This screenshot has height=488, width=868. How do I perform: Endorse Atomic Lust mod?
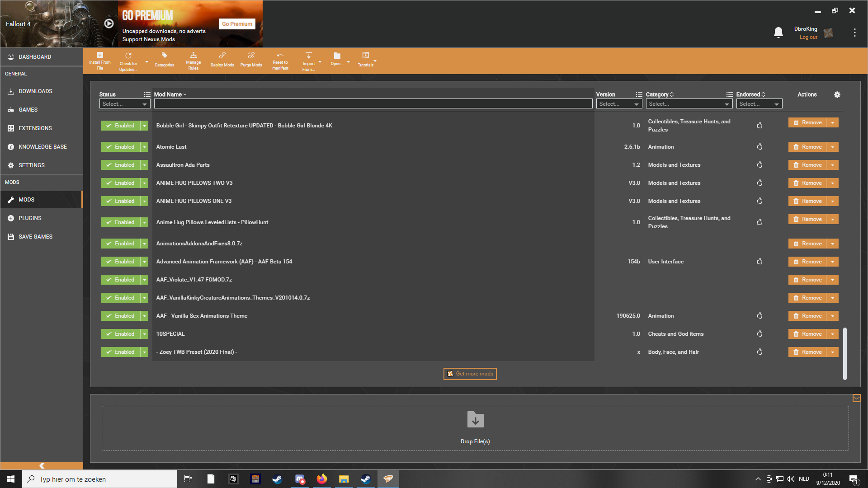[759, 146]
